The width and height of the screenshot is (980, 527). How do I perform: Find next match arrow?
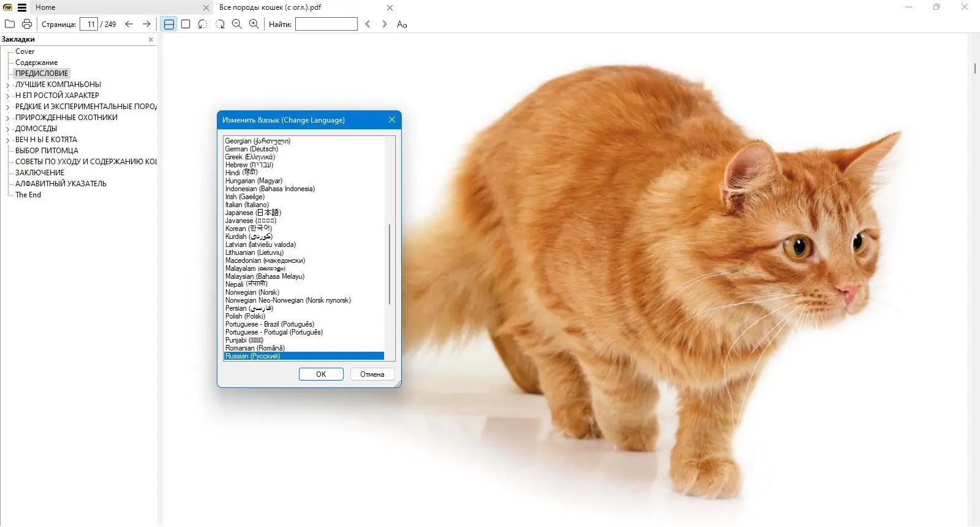[x=385, y=24]
